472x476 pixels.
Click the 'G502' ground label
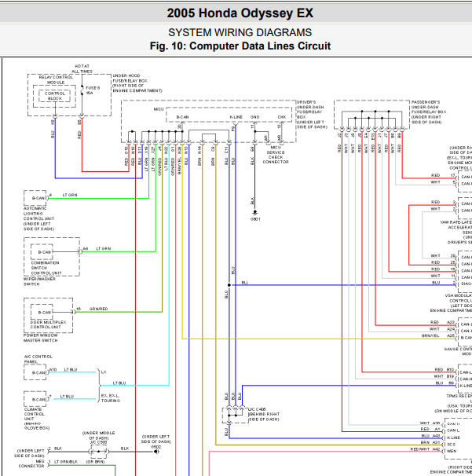coord(156,447)
